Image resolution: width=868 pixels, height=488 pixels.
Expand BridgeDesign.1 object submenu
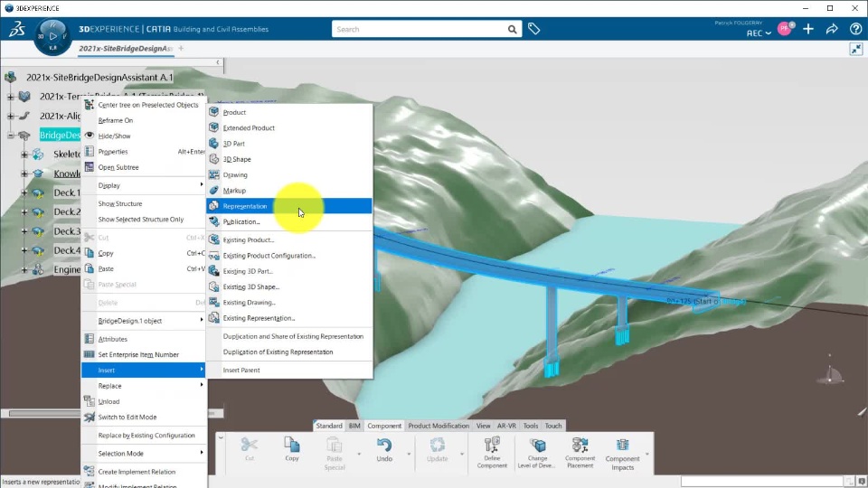click(144, 321)
